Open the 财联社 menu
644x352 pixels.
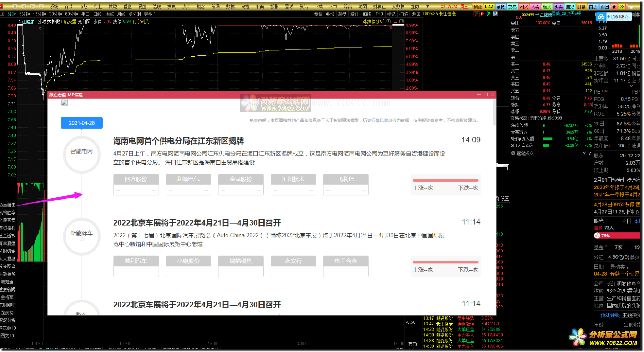379,6
